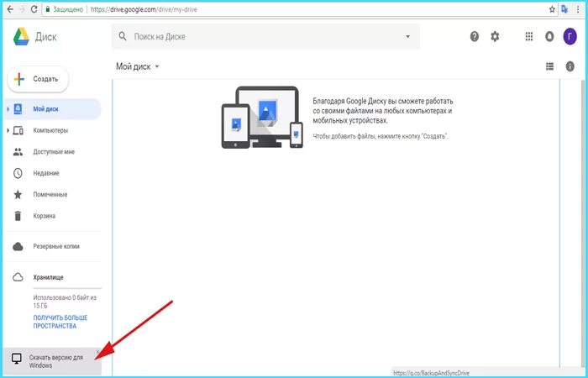Switch to list view layout icon
The width and height of the screenshot is (588, 378).
coord(549,66)
